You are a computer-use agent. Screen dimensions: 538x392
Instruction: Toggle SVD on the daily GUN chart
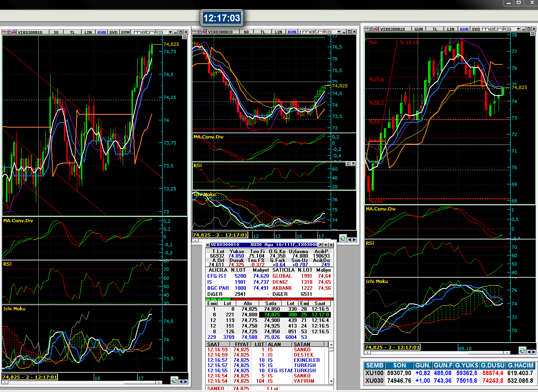point(476,29)
